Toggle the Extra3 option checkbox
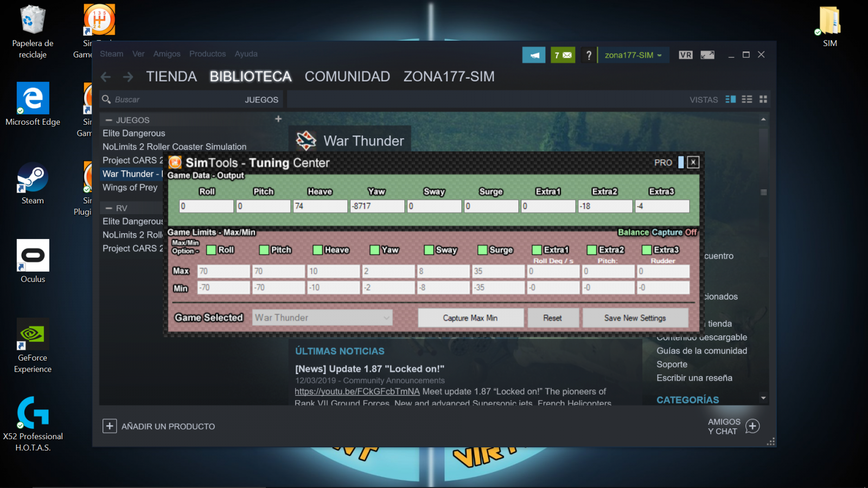The image size is (868, 488). pyautogui.click(x=647, y=249)
